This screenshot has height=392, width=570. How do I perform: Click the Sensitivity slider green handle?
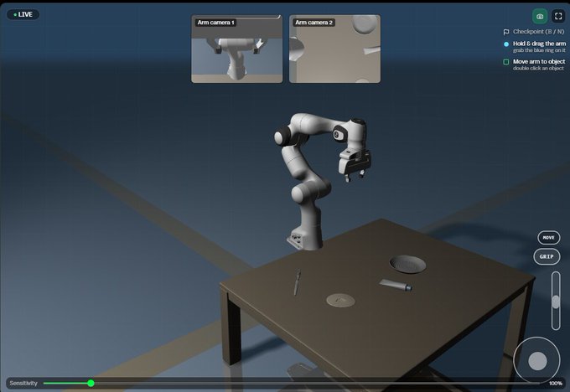click(x=91, y=383)
